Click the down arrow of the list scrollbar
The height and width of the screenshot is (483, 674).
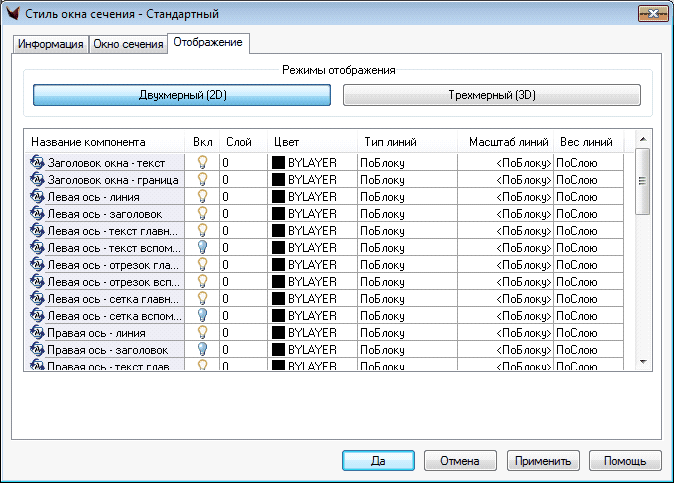point(643,362)
